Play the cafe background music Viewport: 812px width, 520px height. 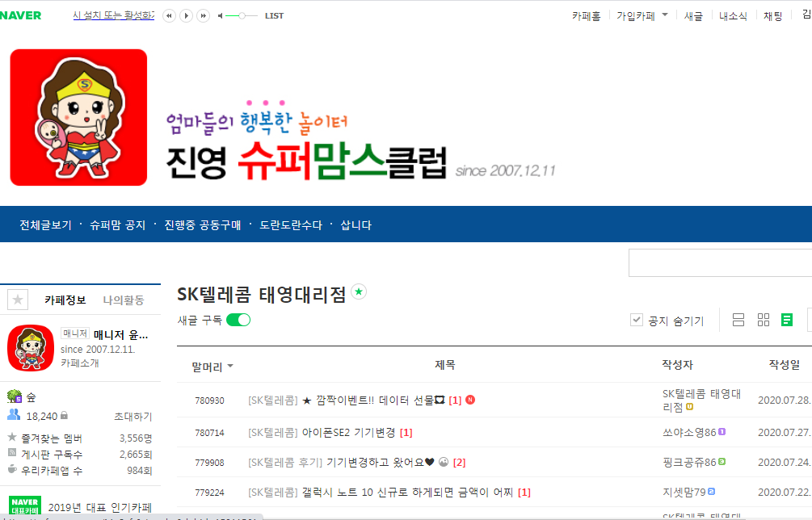pyautogui.click(x=186, y=15)
